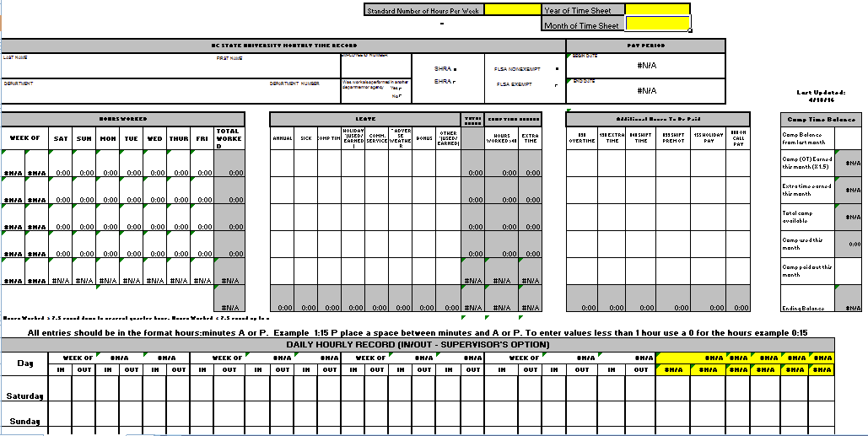Tick the SHRA checkbox
Screen dimensions: 868x436
coord(455,70)
